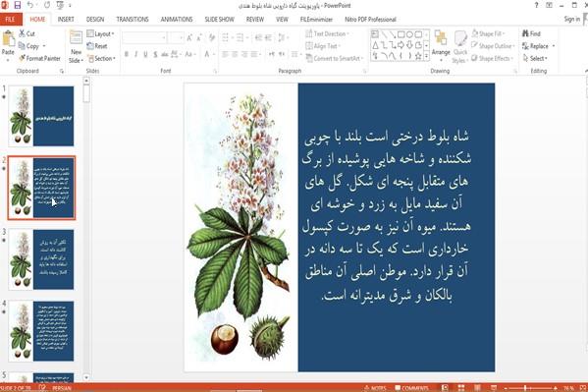Click PERSIAN language indicator
The height and width of the screenshot is (392, 588).
click(62, 388)
